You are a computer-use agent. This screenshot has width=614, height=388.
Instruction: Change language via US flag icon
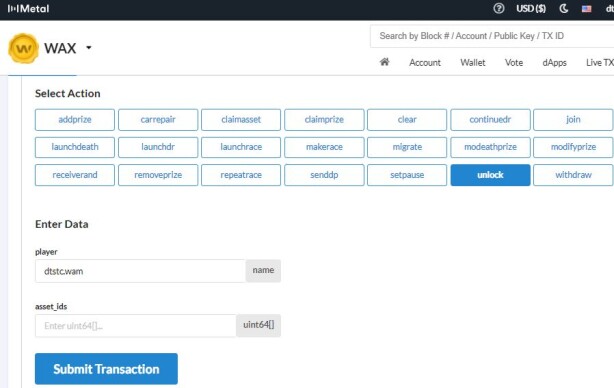coord(586,9)
